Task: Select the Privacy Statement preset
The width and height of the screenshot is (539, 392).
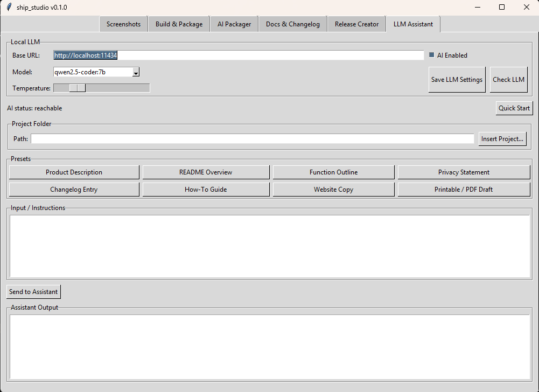Action: pos(464,172)
